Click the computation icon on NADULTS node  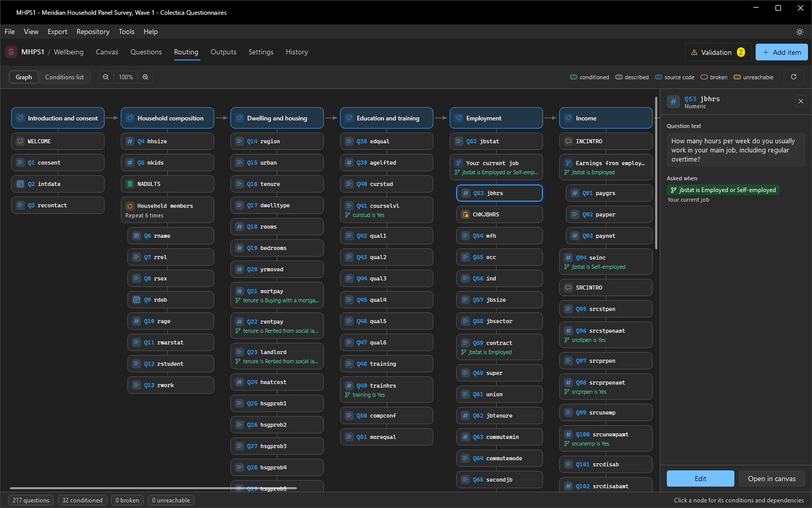coord(130,184)
